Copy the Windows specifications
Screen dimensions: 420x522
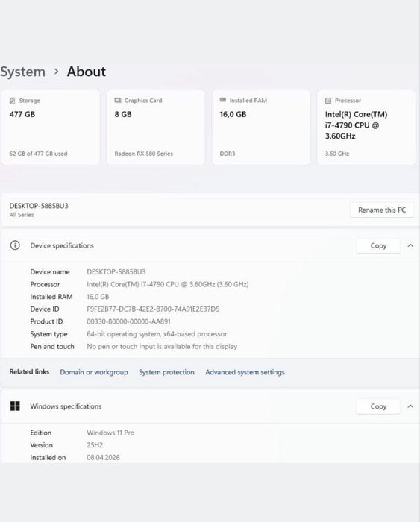point(378,406)
